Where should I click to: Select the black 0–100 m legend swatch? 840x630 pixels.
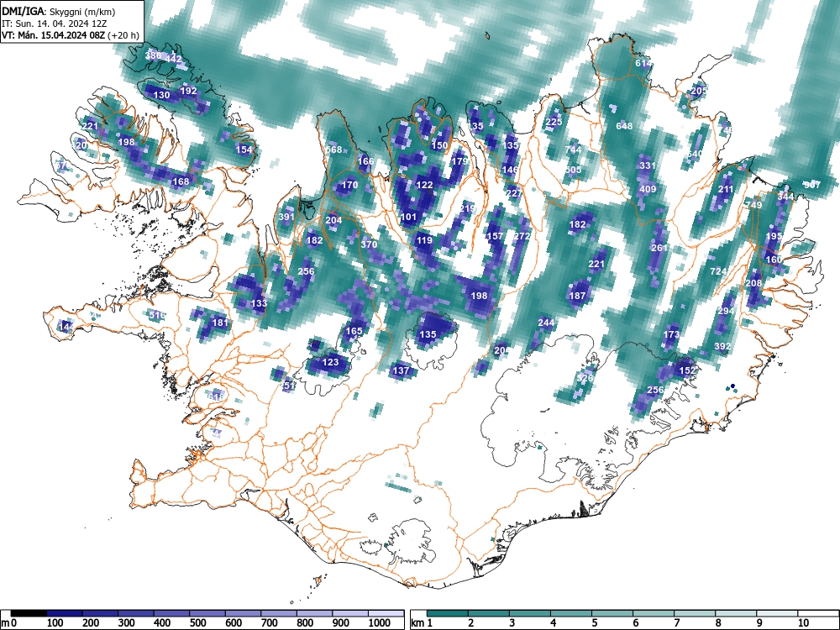click(29, 613)
